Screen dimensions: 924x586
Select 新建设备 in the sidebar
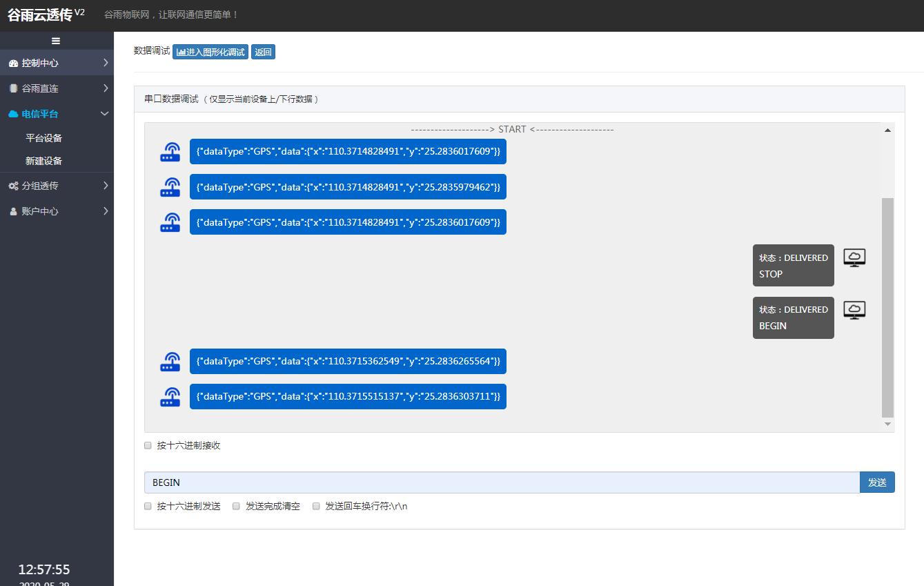(x=43, y=160)
